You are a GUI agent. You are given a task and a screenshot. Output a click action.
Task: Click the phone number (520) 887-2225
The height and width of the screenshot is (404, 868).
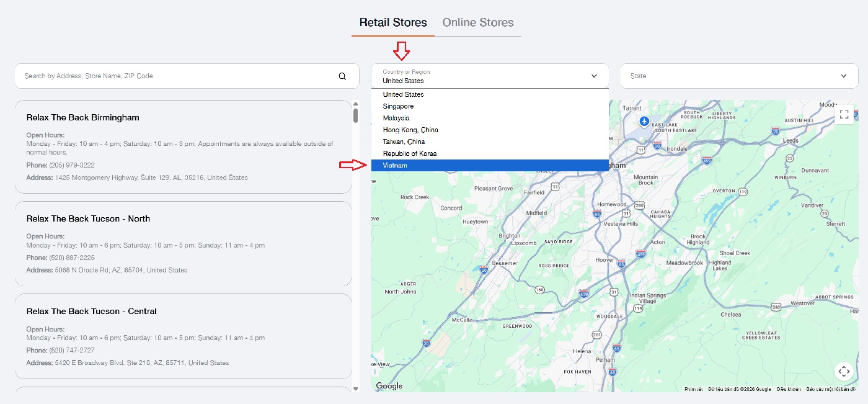point(72,258)
